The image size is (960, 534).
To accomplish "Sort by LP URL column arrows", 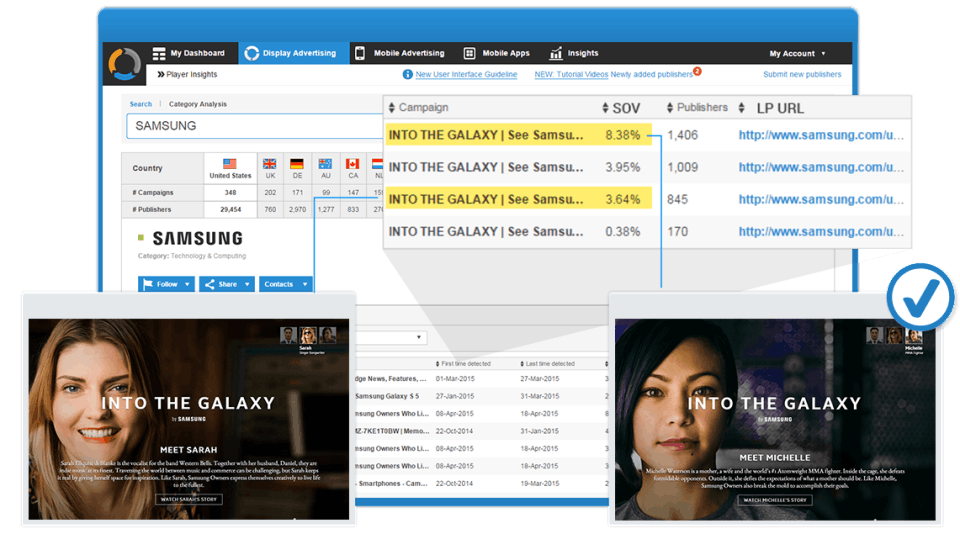I will [x=741, y=108].
